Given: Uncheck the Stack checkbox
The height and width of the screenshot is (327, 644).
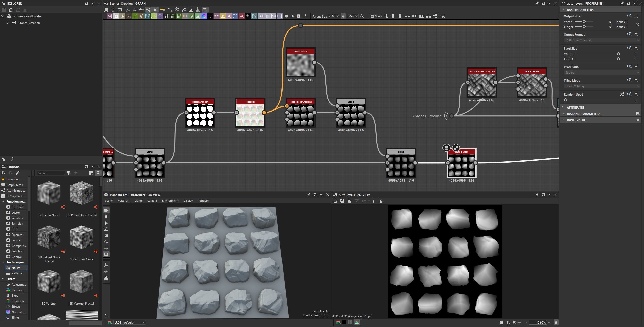Looking at the screenshot, I should pyautogui.click(x=372, y=16).
